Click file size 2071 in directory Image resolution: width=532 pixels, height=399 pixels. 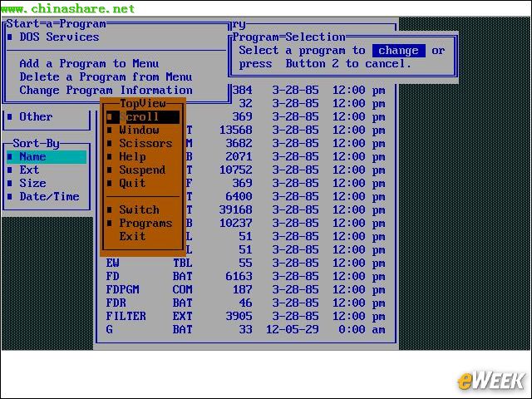coord(239,157)
